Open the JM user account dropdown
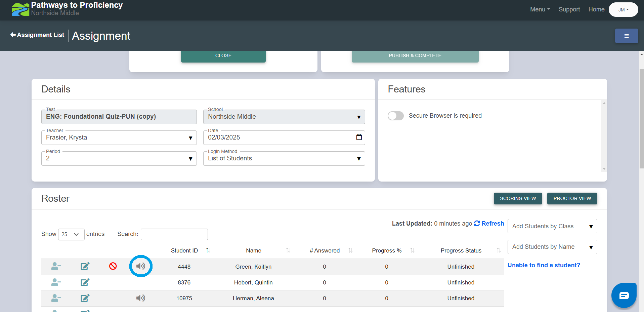Viewport: 644px width, 312px height. coord(624,10)
